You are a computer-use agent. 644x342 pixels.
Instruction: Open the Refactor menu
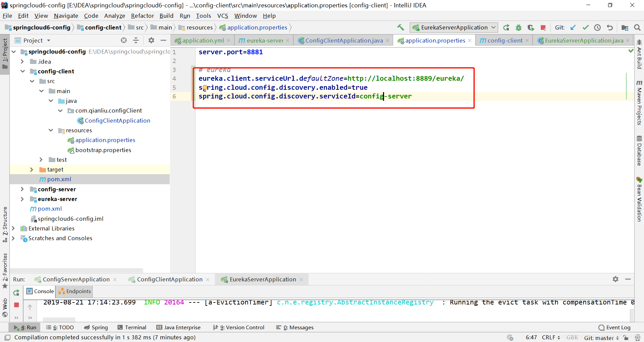142,16
